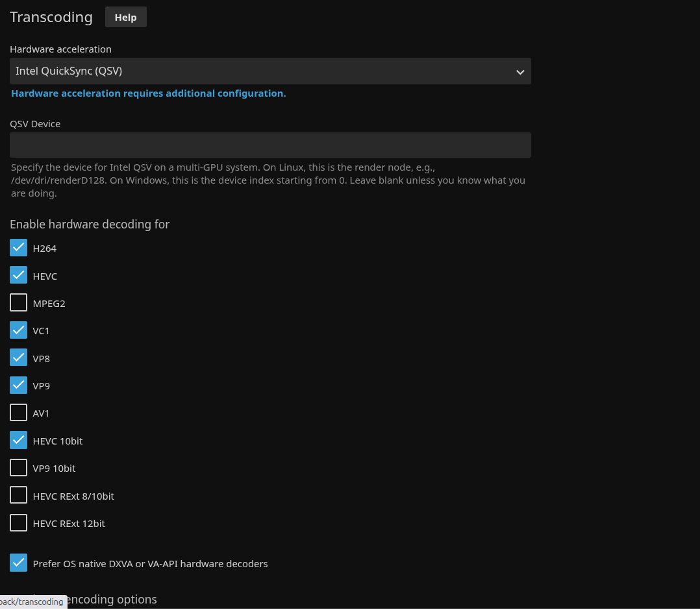
Task: Disable the VP9 checkbox
Action: pos(19,385)
